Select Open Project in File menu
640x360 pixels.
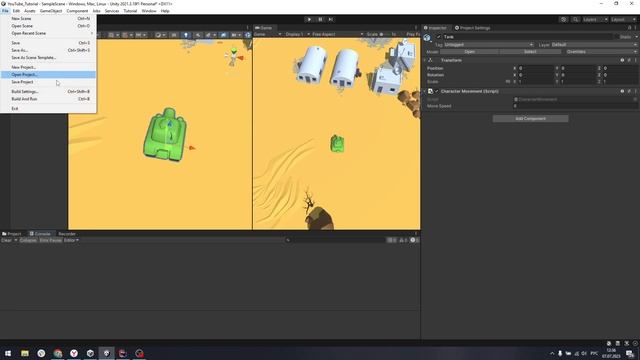[x=48, y=75]
